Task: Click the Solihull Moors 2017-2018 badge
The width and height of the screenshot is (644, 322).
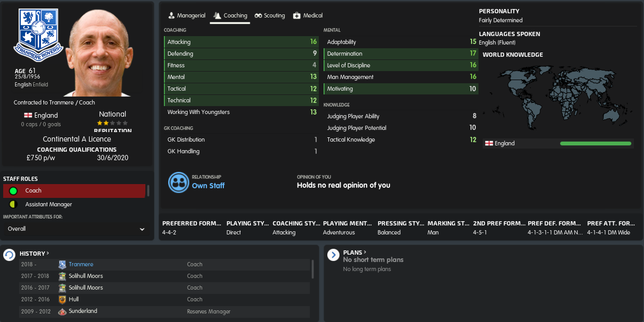Action: click(x=62, y=276)
